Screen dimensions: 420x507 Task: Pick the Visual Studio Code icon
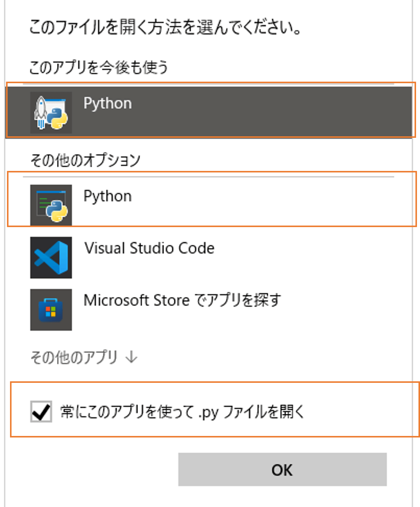coord(51,257)
